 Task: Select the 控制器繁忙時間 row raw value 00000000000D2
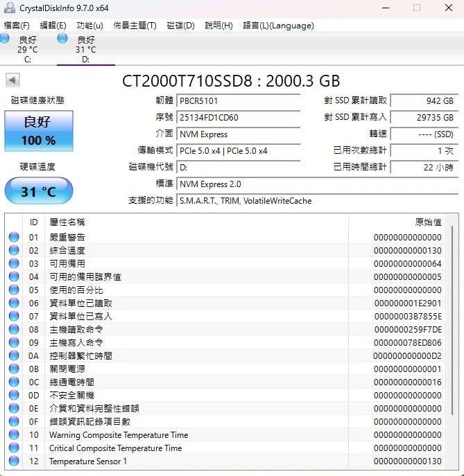407,355
